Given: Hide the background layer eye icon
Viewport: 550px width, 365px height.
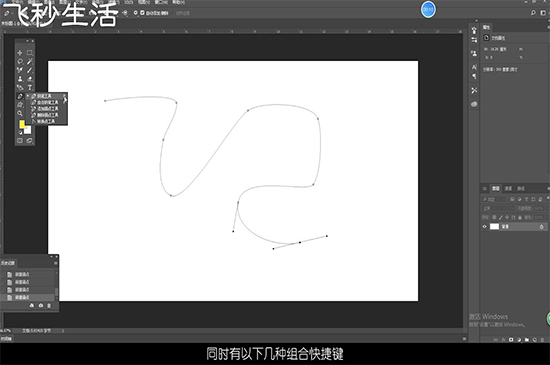Looking at the screenshot, I should point(484,227).
